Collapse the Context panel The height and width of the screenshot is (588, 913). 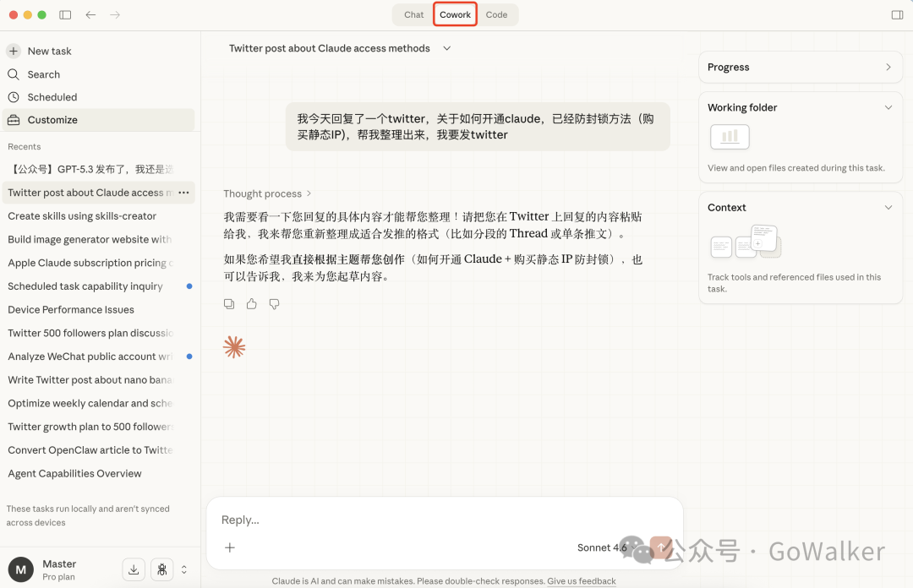tap(888, 207)
